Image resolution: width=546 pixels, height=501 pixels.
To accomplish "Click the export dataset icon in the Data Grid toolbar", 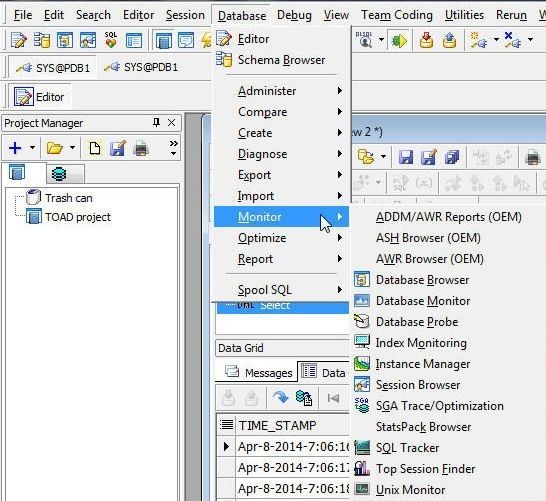I will point(304,398).
